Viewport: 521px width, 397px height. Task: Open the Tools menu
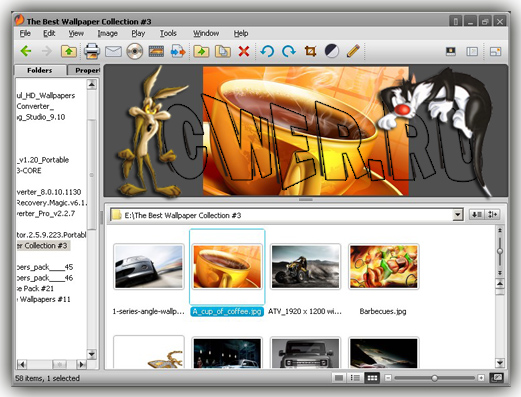coord(168,33)
